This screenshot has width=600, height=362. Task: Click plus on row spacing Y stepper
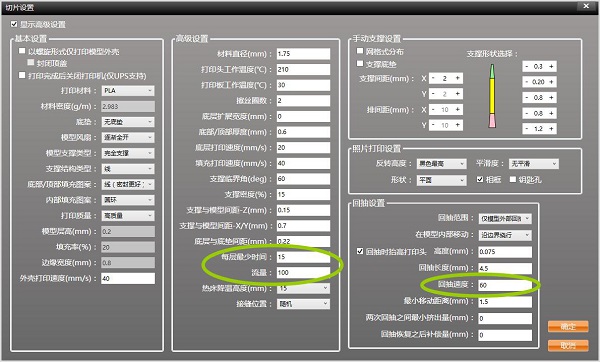[457, 125]
